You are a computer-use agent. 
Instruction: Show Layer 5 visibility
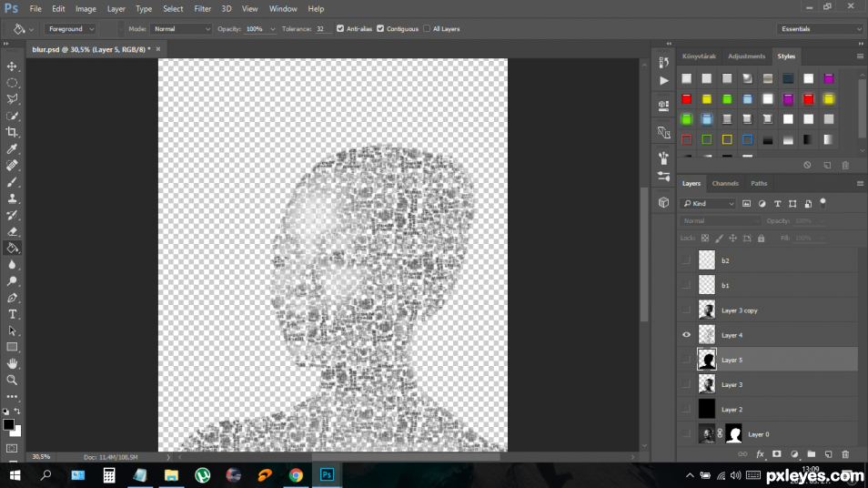(x=686, y=360)
